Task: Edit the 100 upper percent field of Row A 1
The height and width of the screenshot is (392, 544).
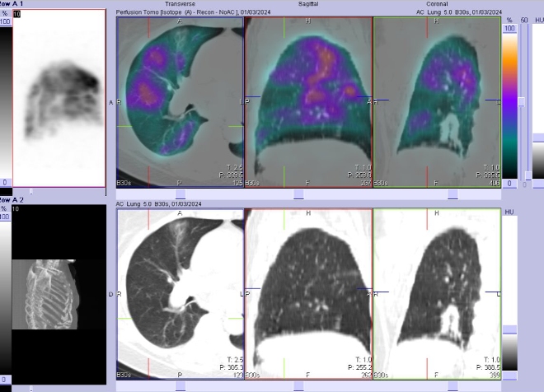Action: coord(5,22)
